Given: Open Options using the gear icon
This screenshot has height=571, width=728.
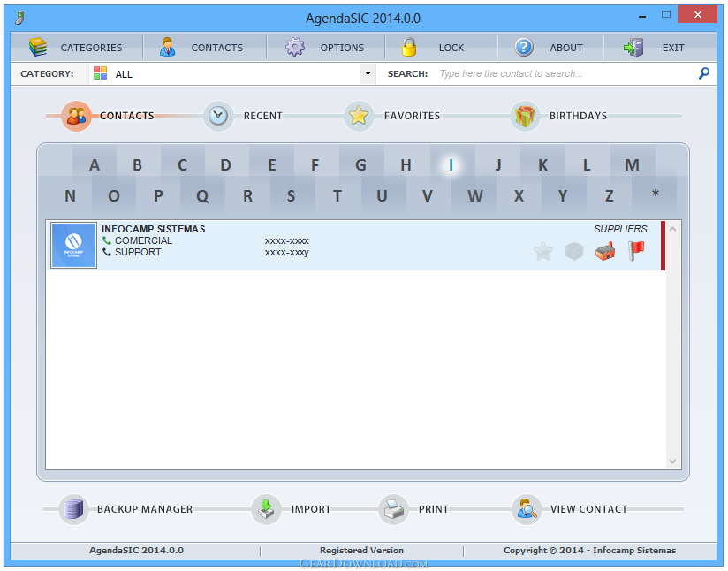Looking at the screenshot, I should [x=295, y=47].
